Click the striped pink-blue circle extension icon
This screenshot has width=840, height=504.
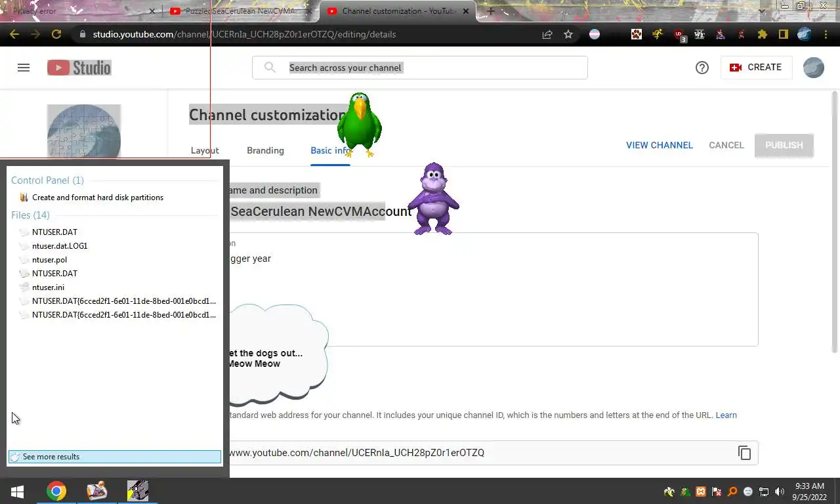(595, 34)
